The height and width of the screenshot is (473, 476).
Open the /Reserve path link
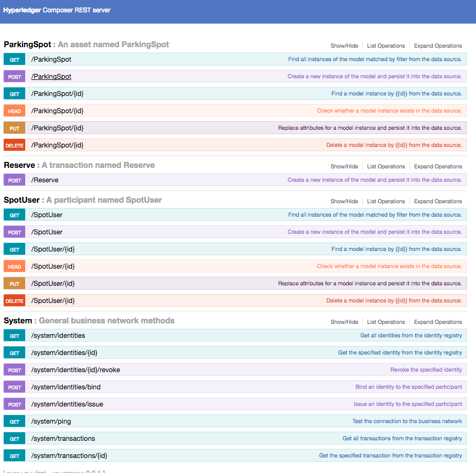tap(45, 180)
